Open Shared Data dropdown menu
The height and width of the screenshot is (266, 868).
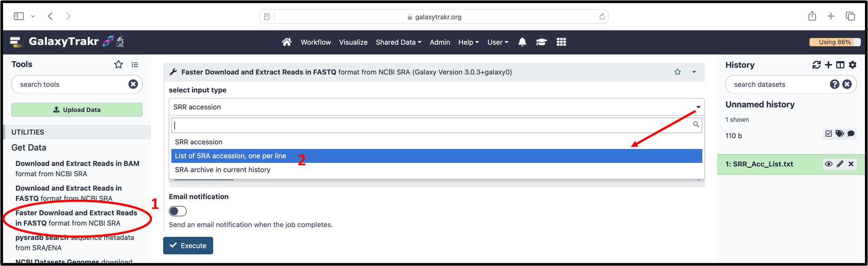pyautogui.click(x=399, y=42)
